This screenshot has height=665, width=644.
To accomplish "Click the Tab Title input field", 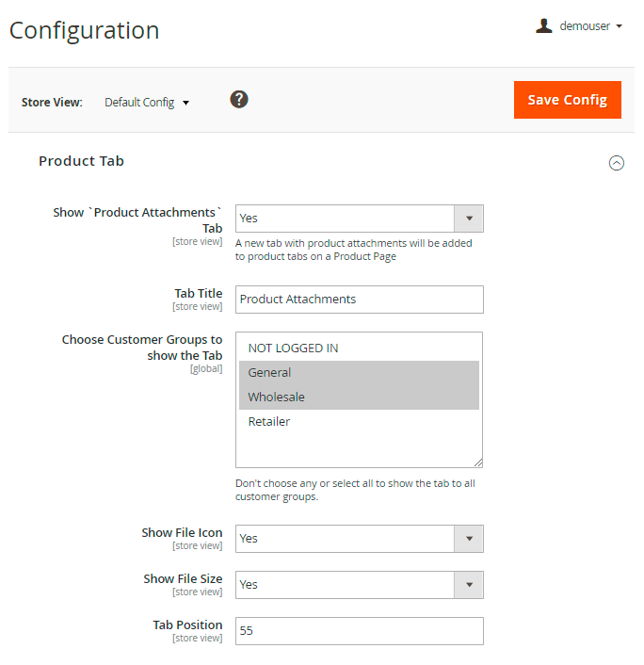I will (359, 300).
